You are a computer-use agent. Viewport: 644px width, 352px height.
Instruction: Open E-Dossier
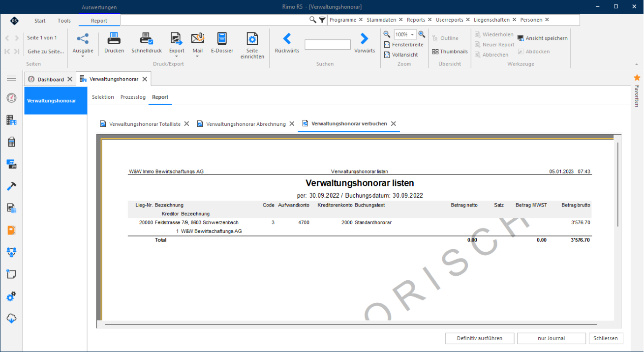[222, 39]
